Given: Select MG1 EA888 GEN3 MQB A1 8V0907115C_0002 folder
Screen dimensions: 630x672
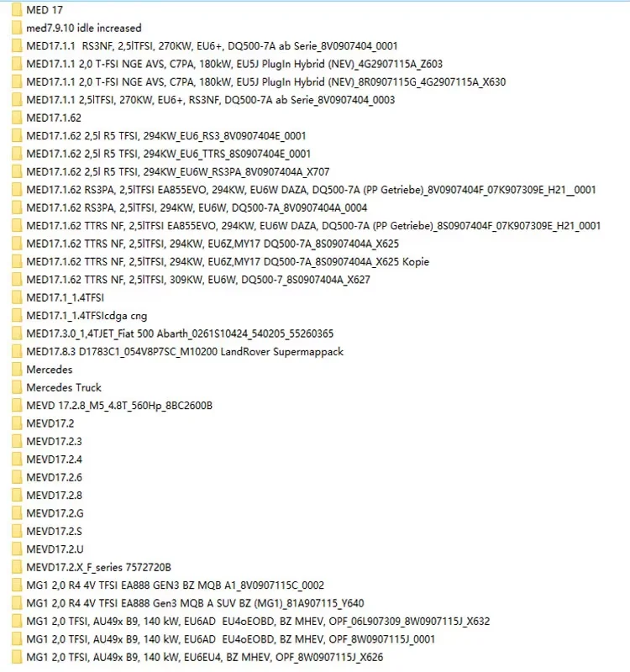Looking at the screenshot, I should [x=176, y=585].
